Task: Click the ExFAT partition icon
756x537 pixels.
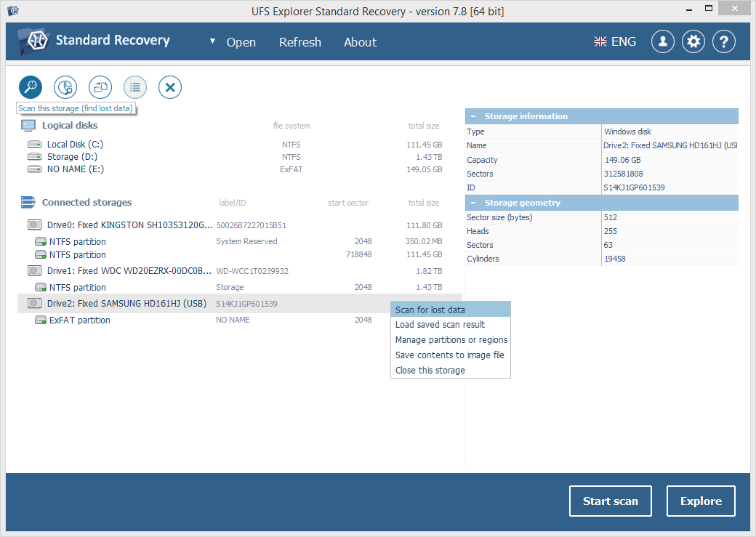Action: coord(41,320)
